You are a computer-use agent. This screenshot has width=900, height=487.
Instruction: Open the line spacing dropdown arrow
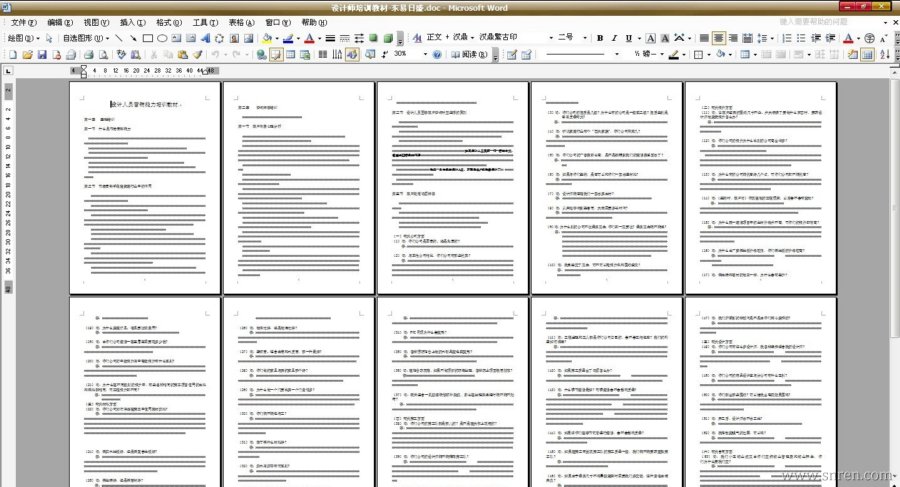(772, 38)
